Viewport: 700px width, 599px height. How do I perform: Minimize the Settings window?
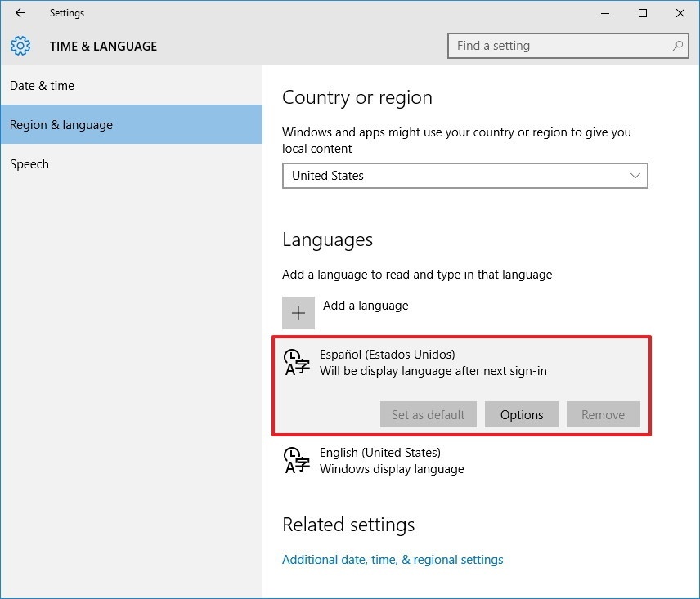click(605, 13)
